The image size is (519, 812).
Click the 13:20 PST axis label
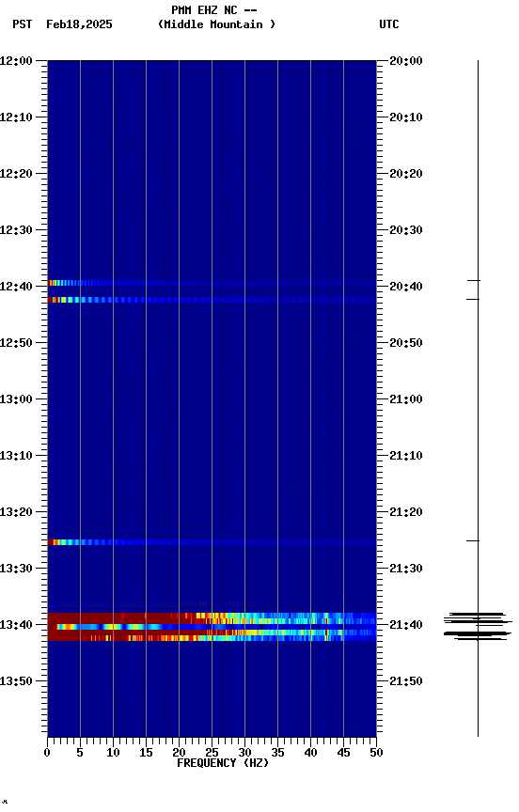tap(16, 513)
